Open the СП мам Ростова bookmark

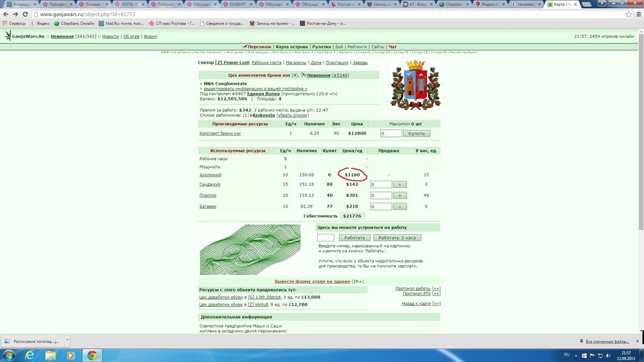point(172,24)
